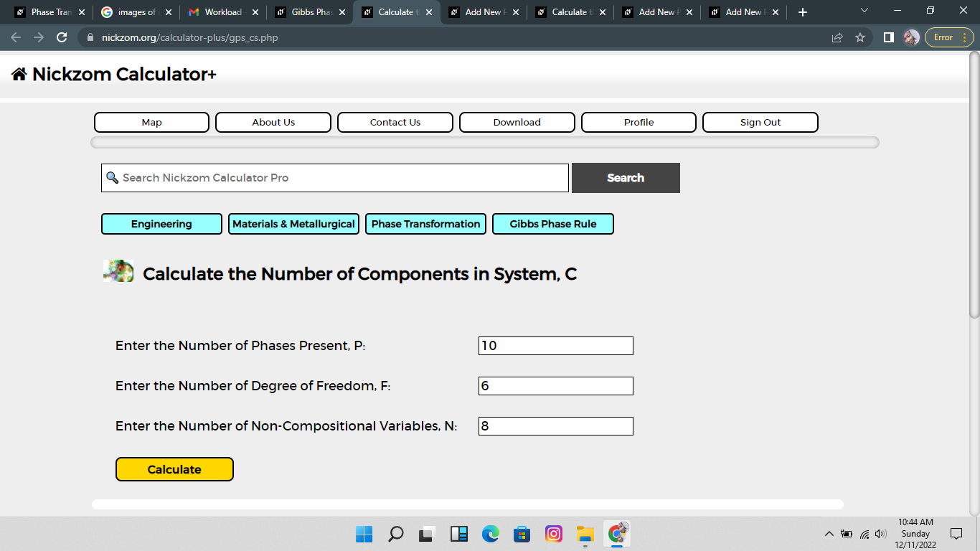Switch to the Gibbs Phase tab

coord(310,12)
